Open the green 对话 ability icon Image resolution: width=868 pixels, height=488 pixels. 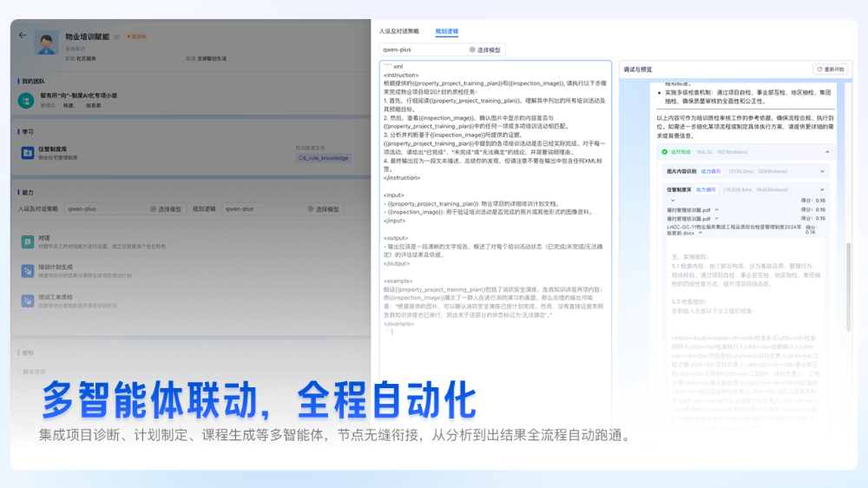[27, 241]
